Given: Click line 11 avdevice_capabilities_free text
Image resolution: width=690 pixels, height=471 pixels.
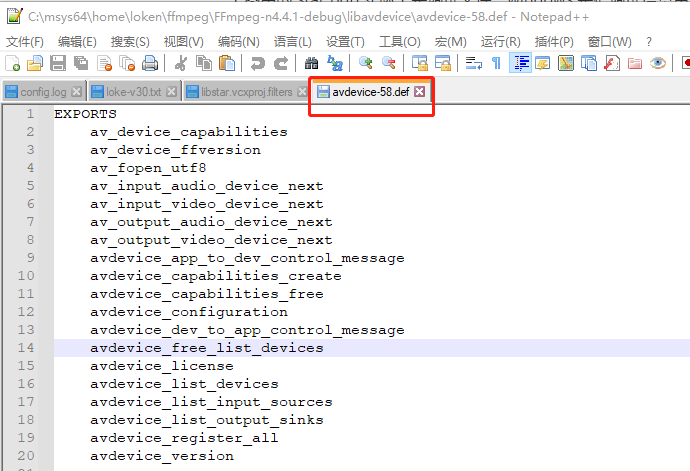Looking at the screenshot, I should point(206,294).
